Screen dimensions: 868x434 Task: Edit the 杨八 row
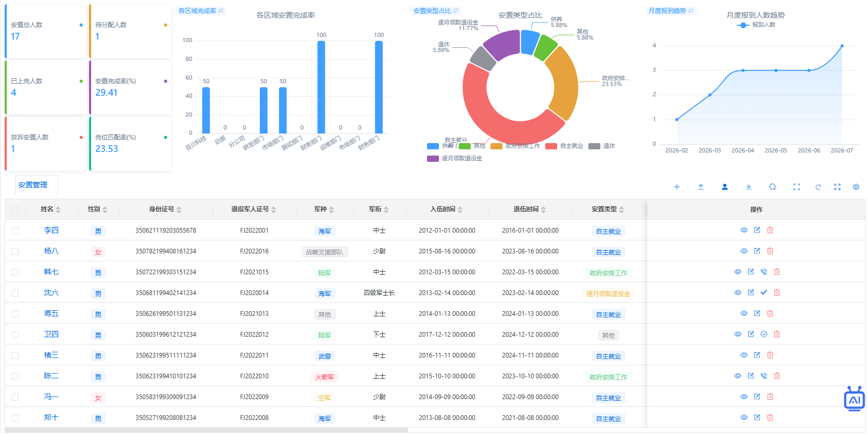coord(757,251)
